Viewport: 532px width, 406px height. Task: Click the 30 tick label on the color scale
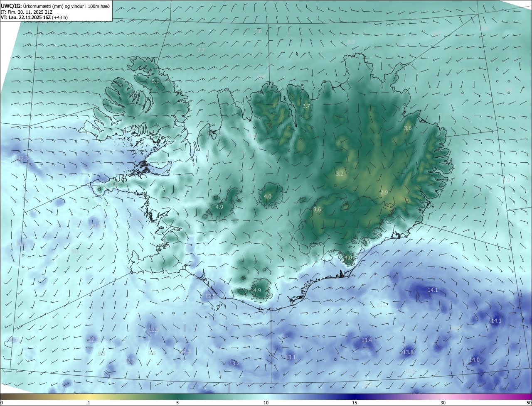tap(443, 403)
